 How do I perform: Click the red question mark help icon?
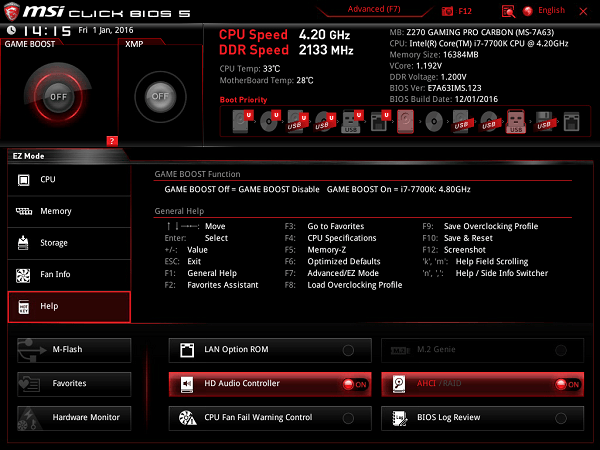(x=112, y=141)
